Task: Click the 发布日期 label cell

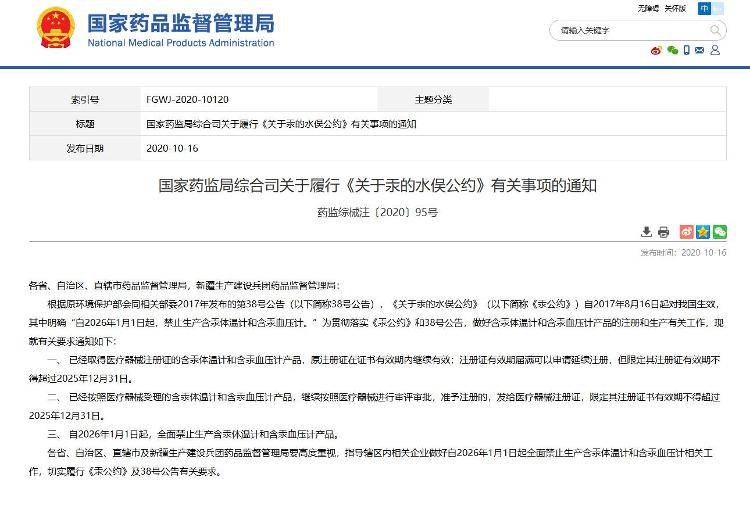Action: coord(85,148)
